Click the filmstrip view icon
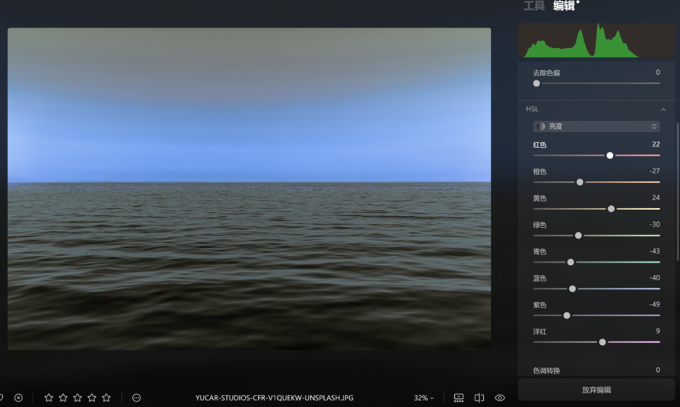Image resolution: width=680 pixels, height=407 pixels. tap(459, 398)
